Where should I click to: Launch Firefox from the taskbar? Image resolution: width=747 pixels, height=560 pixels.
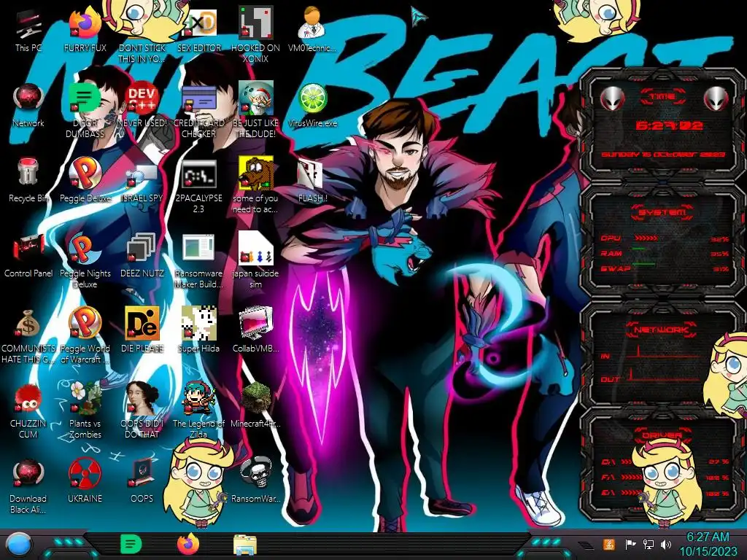188,544
